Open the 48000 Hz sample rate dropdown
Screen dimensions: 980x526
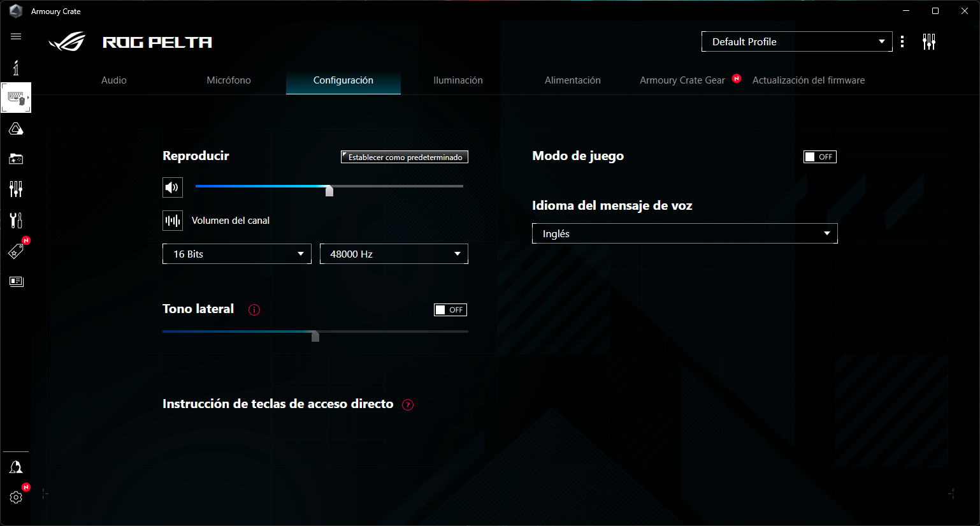pos(394,254)
